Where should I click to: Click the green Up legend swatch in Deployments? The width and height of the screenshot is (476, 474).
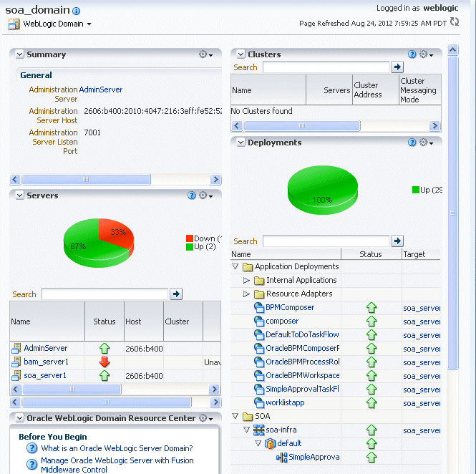(x=416, y=190)
